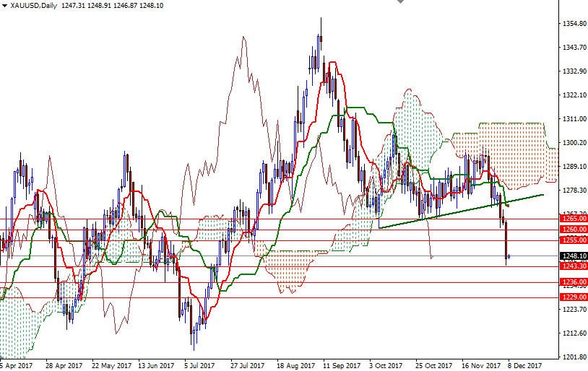Click the 1255.00 red price tag

(572, 240)
